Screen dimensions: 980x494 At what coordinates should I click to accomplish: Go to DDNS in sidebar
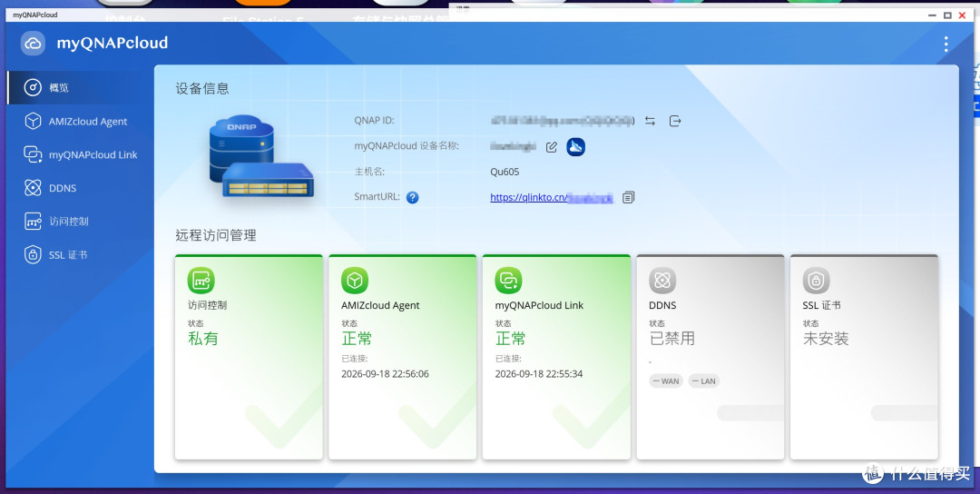click(81, 188)
